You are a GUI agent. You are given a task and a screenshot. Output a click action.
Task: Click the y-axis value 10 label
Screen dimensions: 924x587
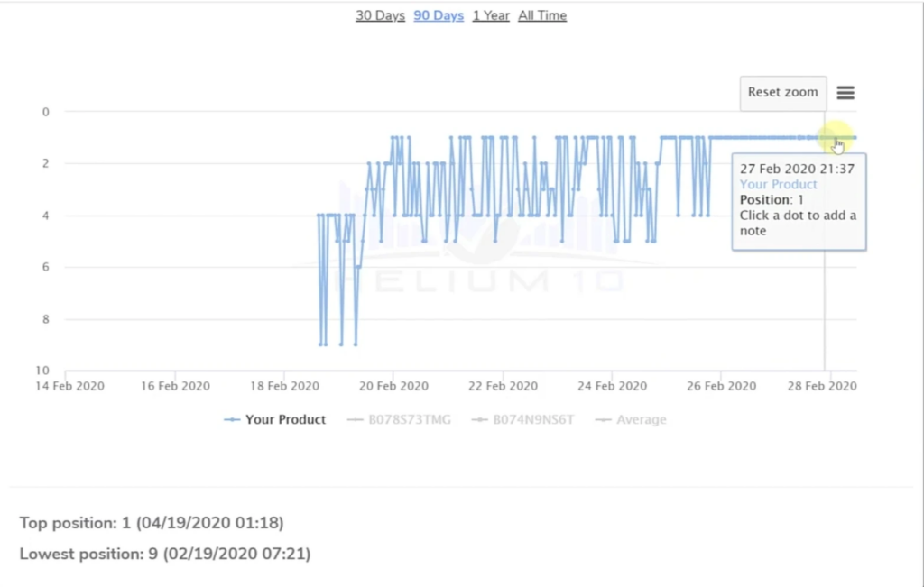tap(42, 371)
